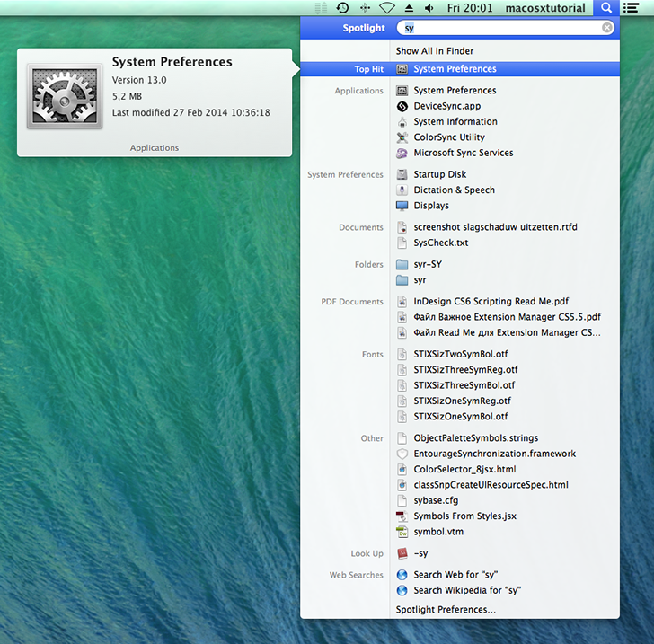654x644 pixels.
Task: Open Notification Center list icon
Action: tap(631, 8)
